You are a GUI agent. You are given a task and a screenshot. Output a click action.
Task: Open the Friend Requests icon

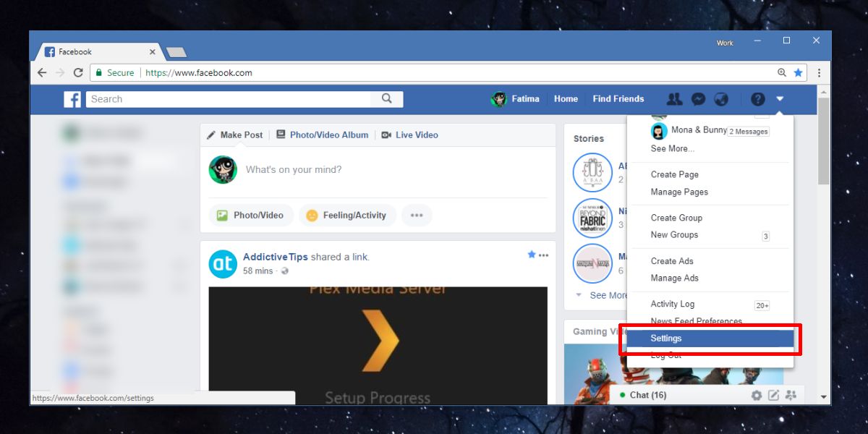[674, 99]
